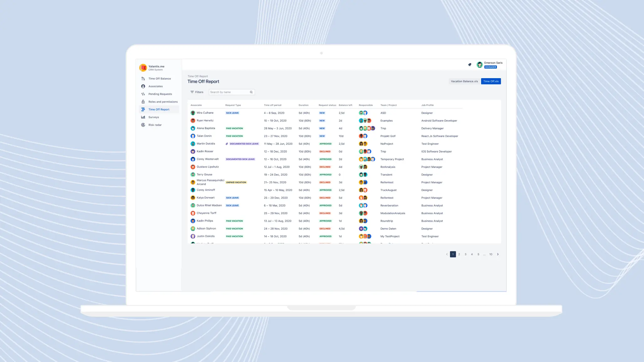Open Emerson Saris profile avatar
This screenshot has width=644, height=362.
pyautogui.click(x=479, y=65)
